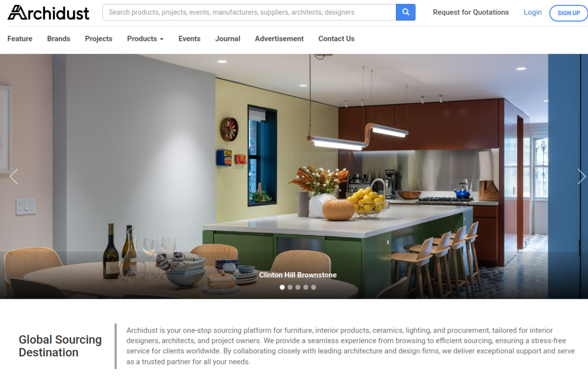588x392 pixels.
Task: Open the Contact Us page
Action: point(336,39)
